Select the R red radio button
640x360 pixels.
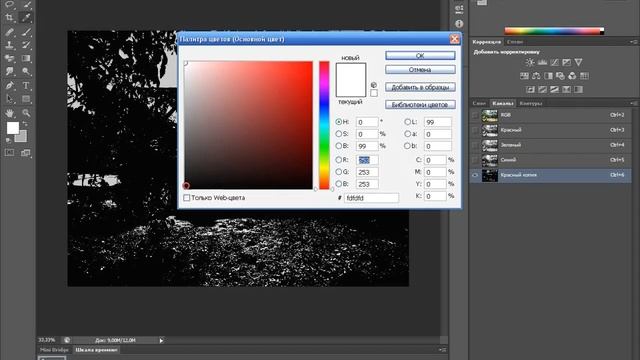tap(338, 160)
